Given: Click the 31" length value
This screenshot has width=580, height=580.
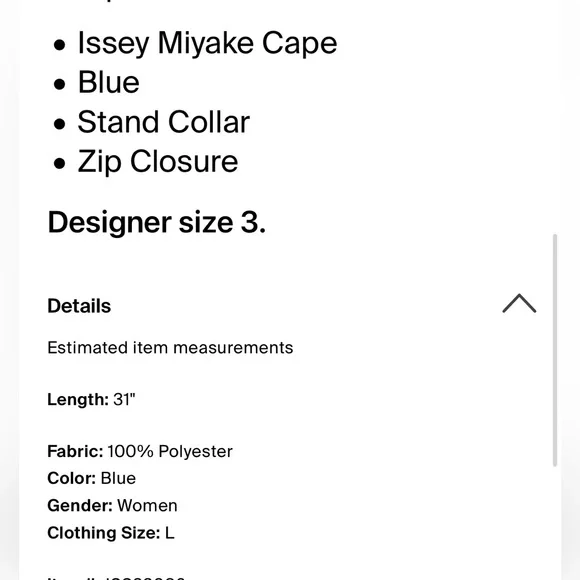Looking at the screenshot, I should [x=124, y=399].
